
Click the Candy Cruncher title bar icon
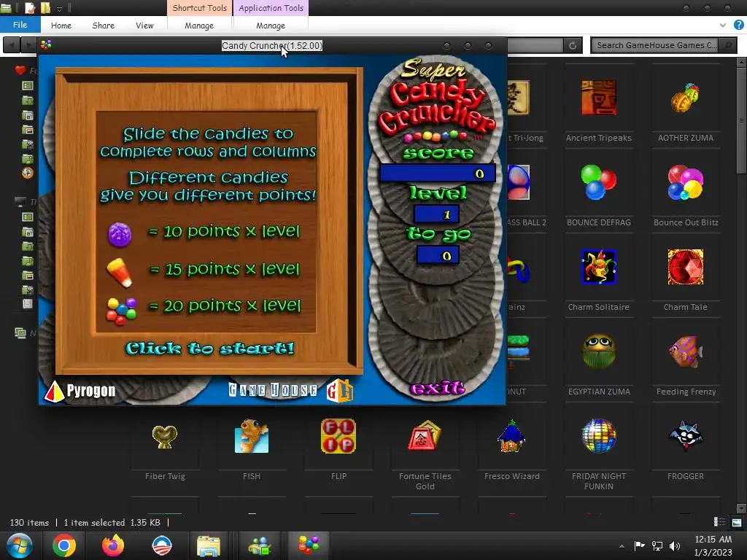pos(46,45)
